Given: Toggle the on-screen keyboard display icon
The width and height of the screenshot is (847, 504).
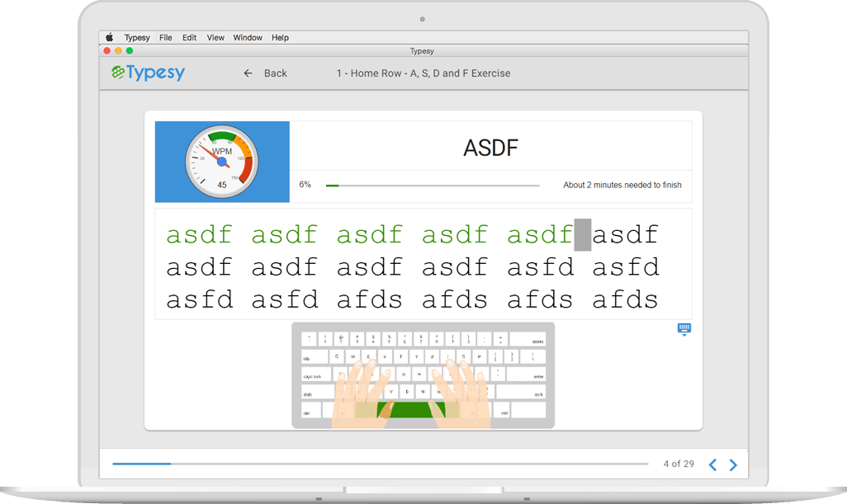Looking at the screenshot, I should tap(684, 329).
